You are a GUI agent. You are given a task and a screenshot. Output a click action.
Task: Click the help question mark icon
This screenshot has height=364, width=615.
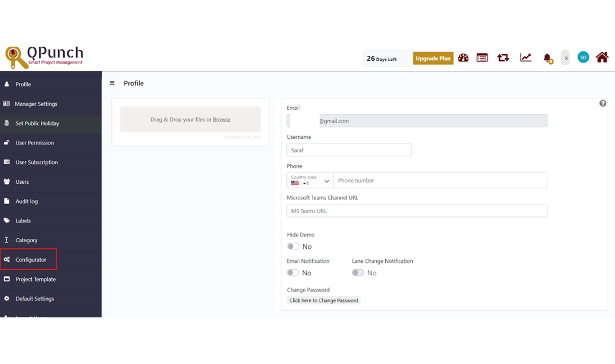(x=603, y=104)
